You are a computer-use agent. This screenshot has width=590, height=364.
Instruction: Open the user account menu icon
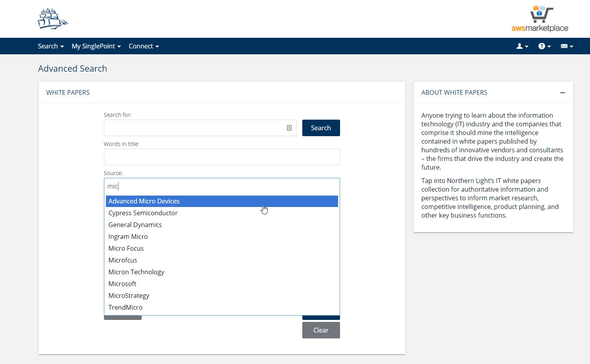pyautogui.click(x=522, y=46)
